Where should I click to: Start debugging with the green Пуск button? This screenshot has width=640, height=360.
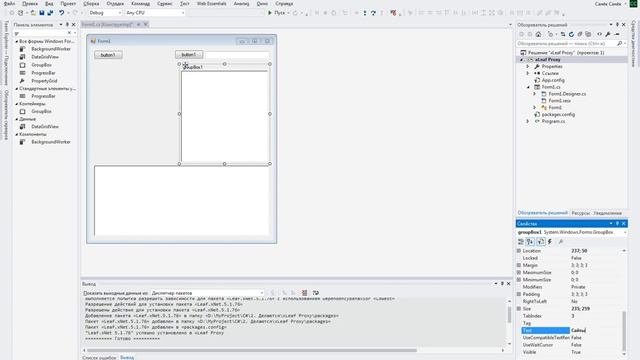(276, 13)
